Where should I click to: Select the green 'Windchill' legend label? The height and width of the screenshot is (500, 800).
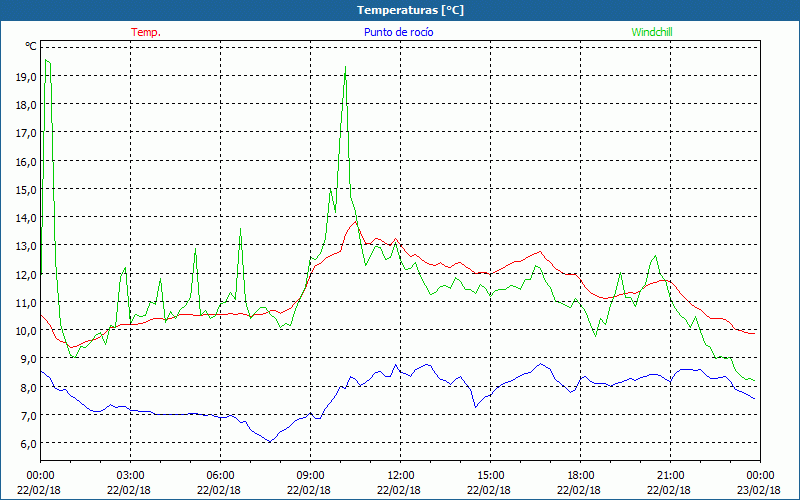coord(652,32)
